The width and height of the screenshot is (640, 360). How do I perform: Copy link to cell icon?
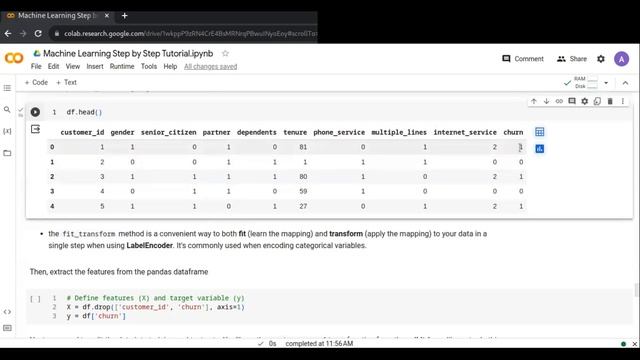559,101
